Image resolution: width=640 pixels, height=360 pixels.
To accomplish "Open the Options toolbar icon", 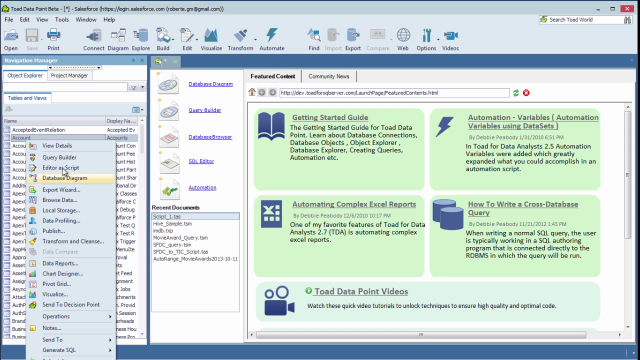I will [427, 39].
